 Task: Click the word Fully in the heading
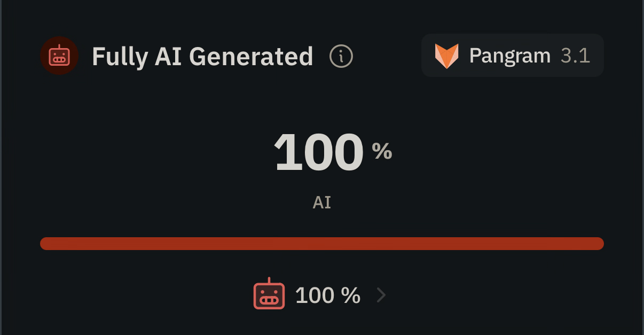[x=120, y=57]
